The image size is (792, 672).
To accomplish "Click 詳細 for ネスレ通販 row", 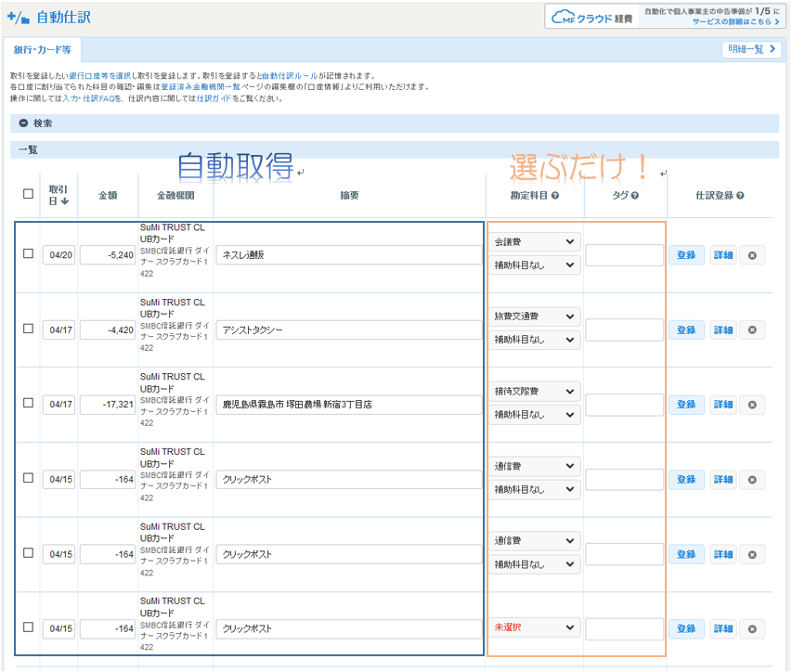I will pos(723,255).
